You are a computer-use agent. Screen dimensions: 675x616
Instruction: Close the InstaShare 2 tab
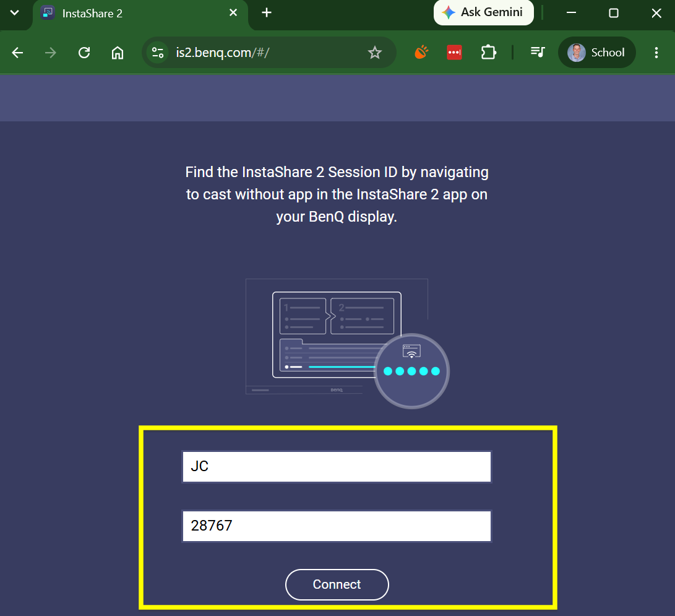(233, 12)
